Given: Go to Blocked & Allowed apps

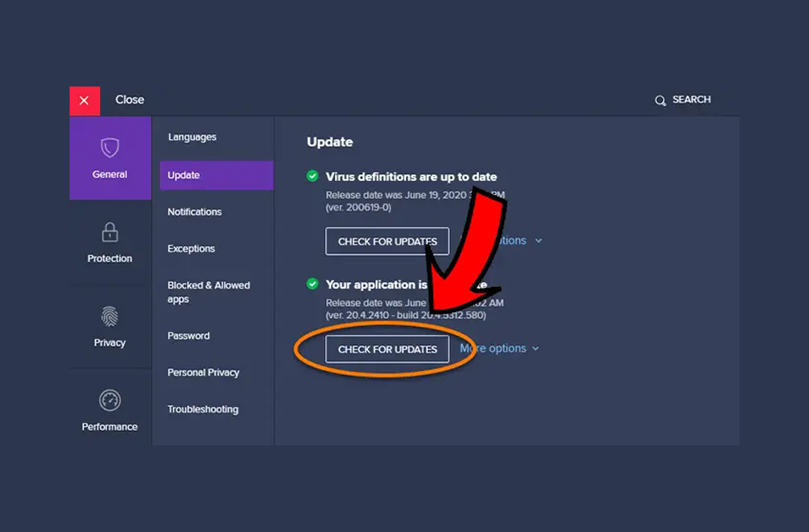Looking at the screenshot, I should pos(209,292).
